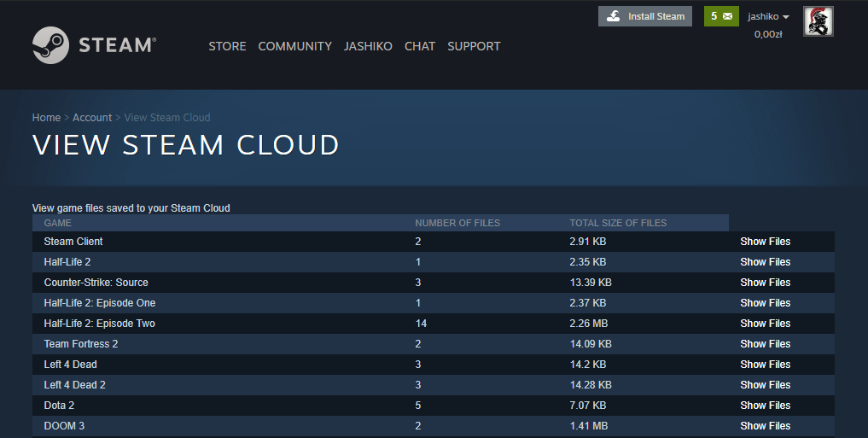This screenshot has width=868, height=438.
Task: Click the 2.35 KB size value
Action: point(587,262)
